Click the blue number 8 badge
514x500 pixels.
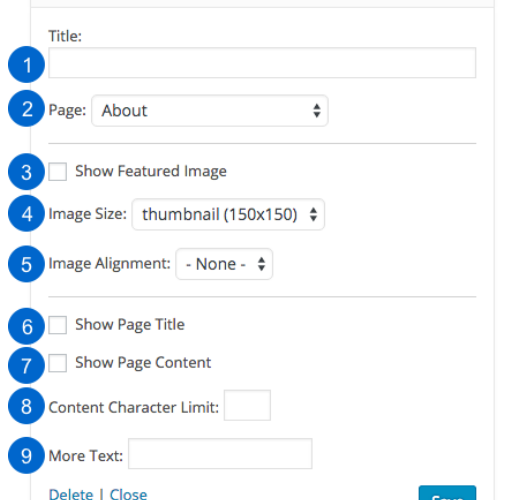(x=26, y=406)
